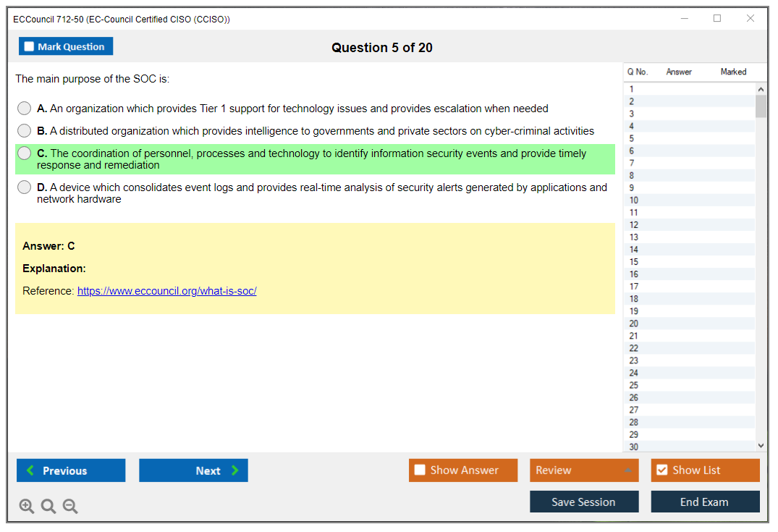Select answer option D radio button
This screenshot has width=778, height=532.
pos(25,187)
